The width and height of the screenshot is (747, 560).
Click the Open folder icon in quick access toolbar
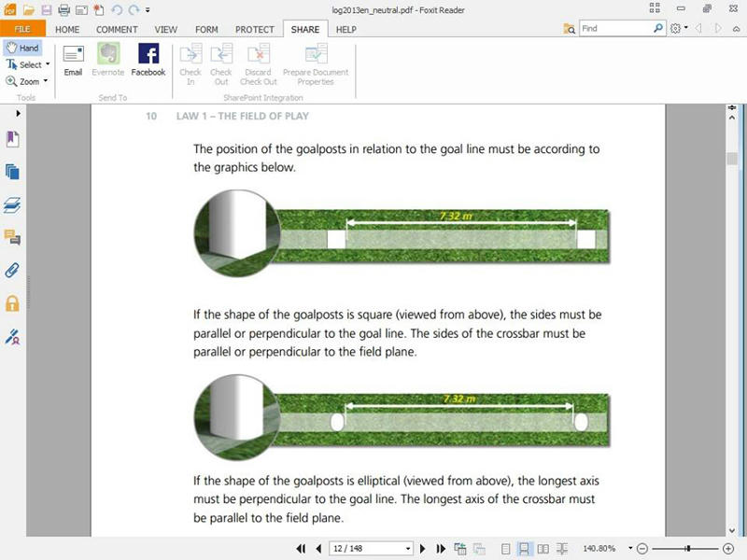[29, 9]
